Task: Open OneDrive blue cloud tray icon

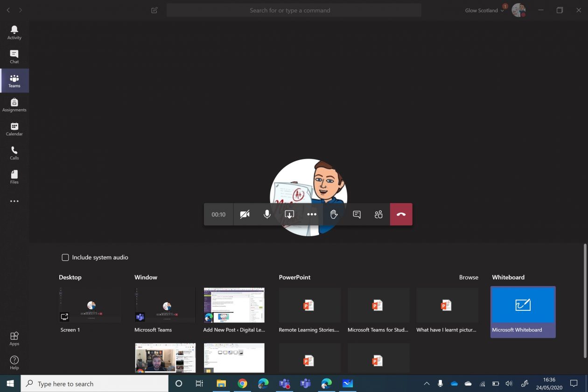Action: [x=454, y=384]
